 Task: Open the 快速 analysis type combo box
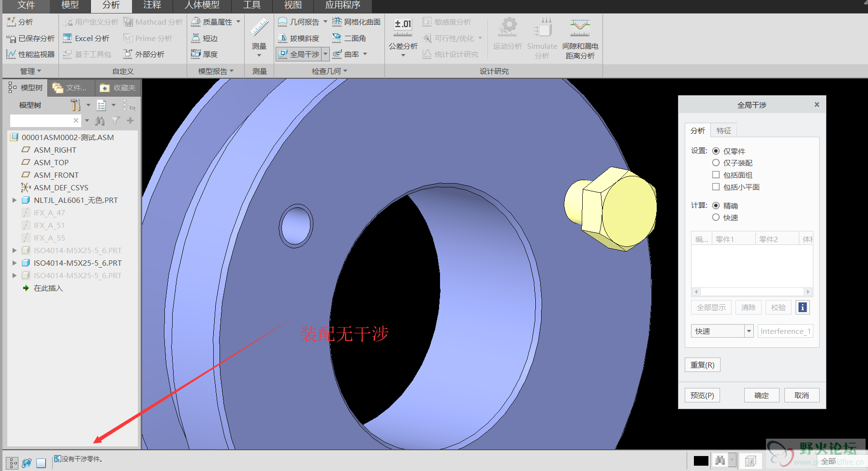722,331
